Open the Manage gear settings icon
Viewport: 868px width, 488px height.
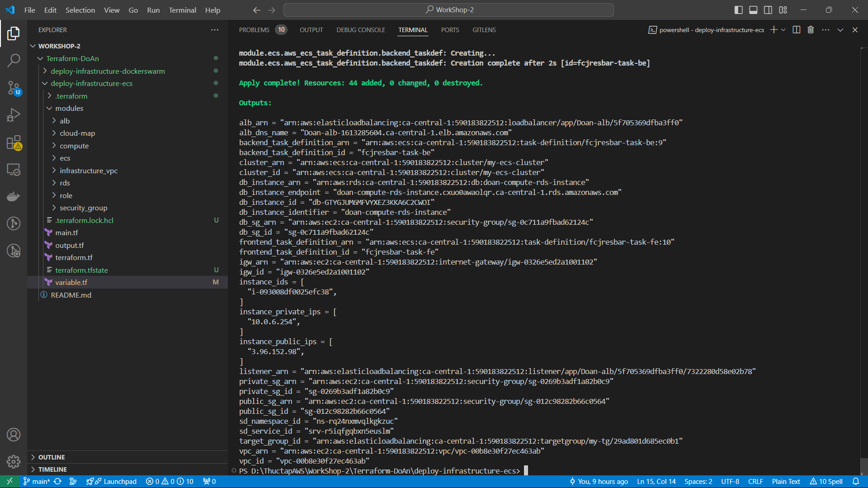click(x=14, y=462)
